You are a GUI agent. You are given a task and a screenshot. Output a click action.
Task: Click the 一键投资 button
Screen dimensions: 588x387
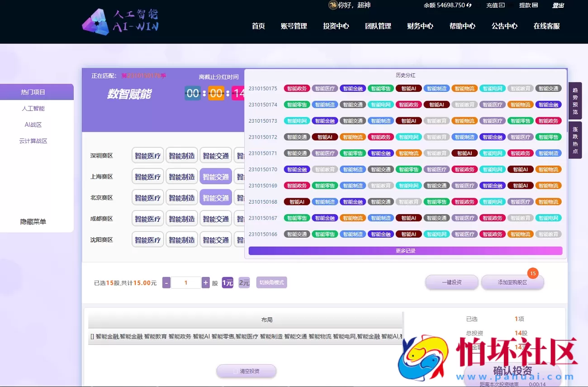[451, 282]
